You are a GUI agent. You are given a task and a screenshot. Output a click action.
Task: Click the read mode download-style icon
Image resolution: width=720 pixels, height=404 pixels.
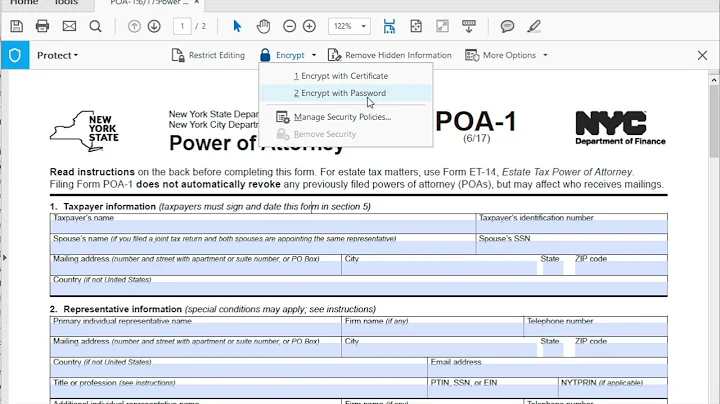(468, 26)
